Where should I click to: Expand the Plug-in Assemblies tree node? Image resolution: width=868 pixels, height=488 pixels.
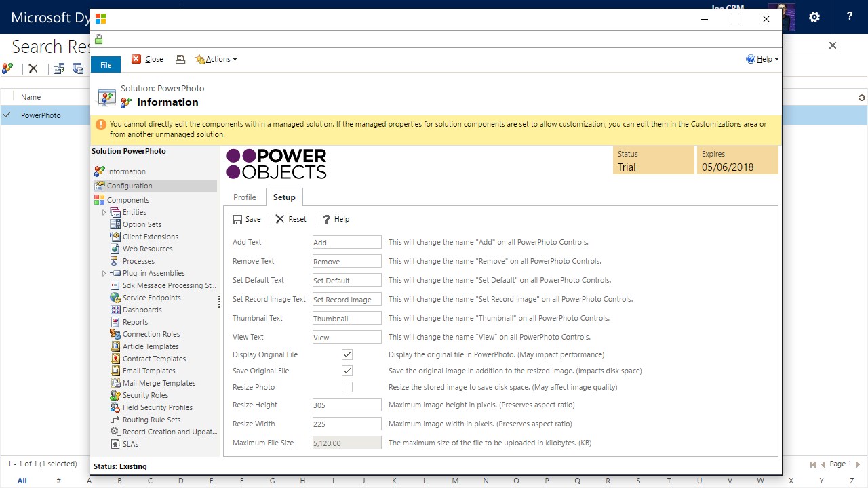[104, 273]
